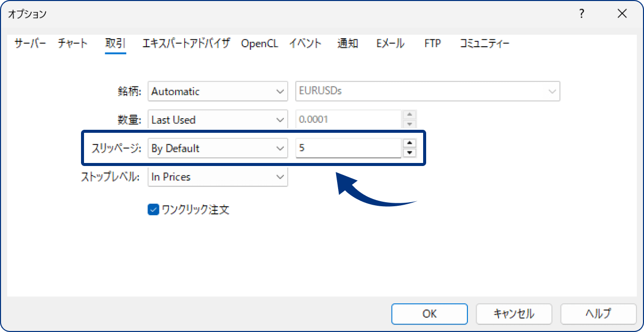
Task: Disable the ワンクリック注文 checkbox
Action: [153, 210]
